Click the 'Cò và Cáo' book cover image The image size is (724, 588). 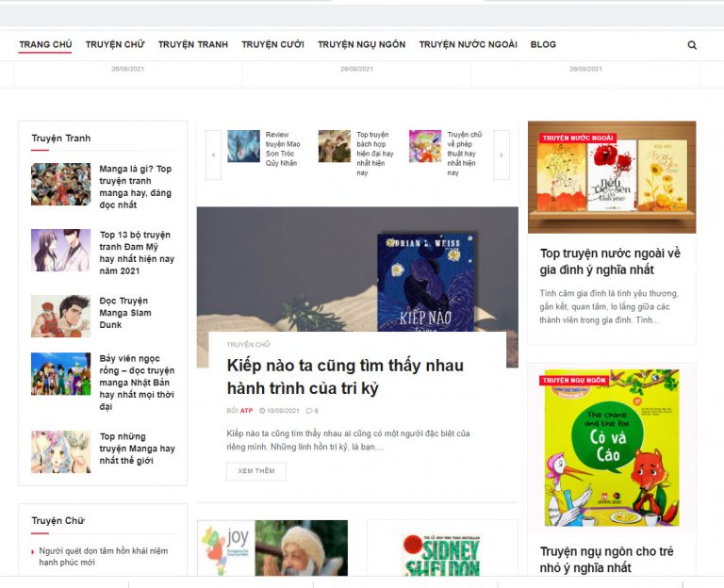[x=612, y=448]
